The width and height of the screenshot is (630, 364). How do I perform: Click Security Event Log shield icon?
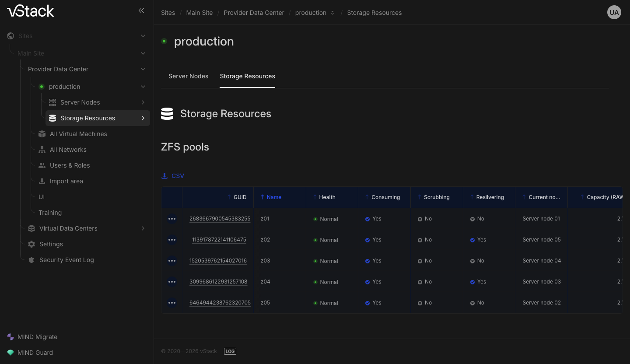[31, 260]
